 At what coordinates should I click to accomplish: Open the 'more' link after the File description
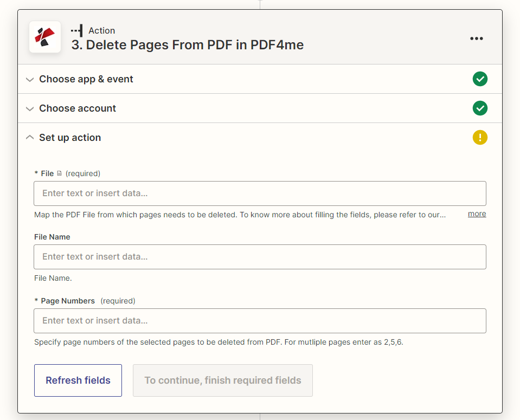[476, 214]
